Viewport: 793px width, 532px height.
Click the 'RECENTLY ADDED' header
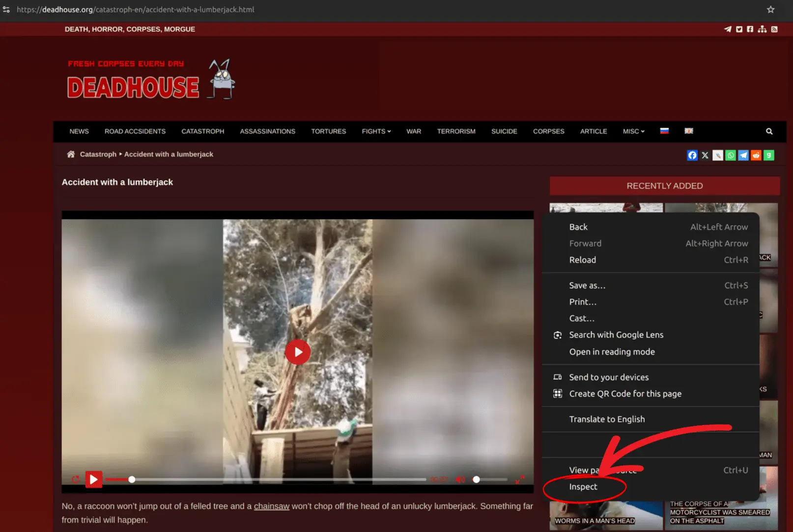tap(665, 186)
